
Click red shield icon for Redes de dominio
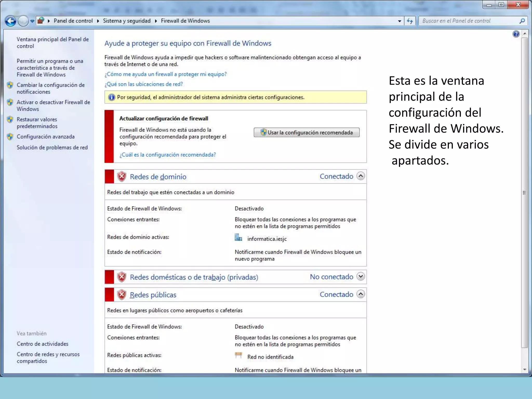tap(122, 177)
